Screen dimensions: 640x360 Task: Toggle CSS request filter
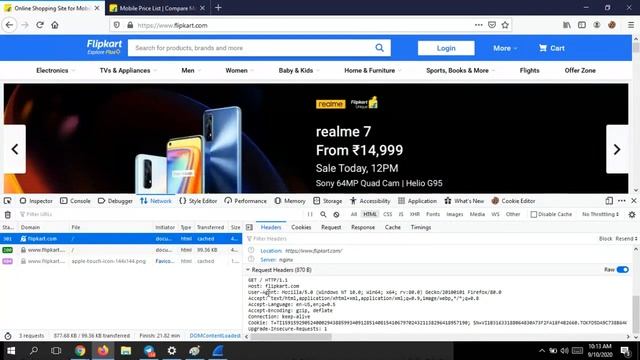[x=387, y=214]
